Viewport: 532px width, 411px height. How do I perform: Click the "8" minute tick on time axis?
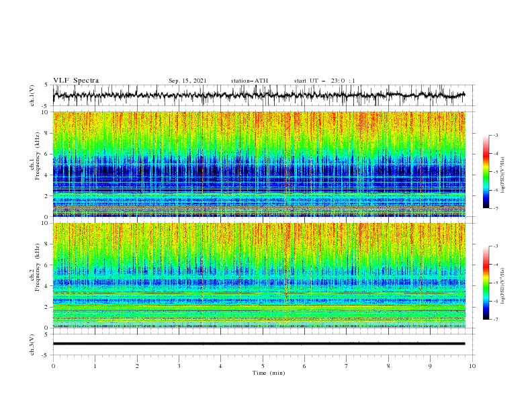(x=388, y=366)
